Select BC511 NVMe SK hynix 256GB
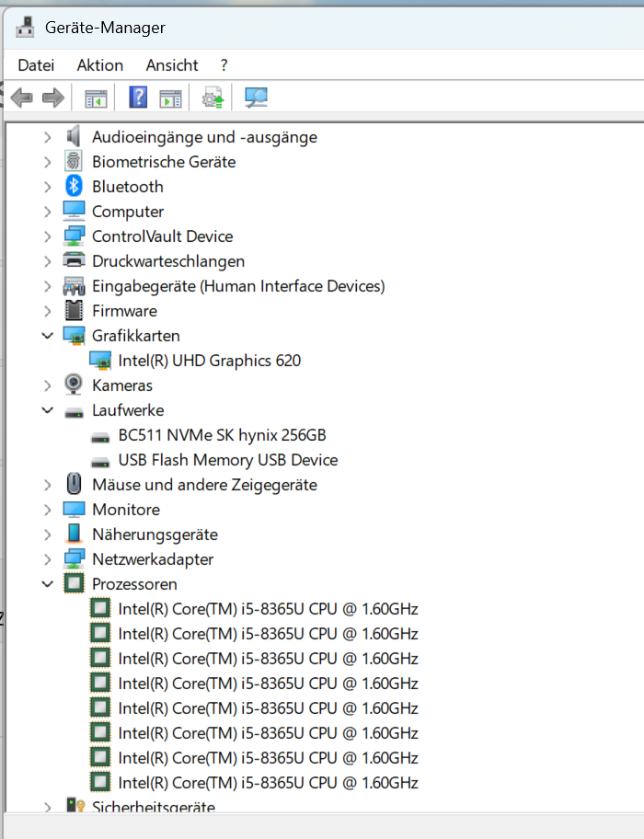The image size is (644, 839). (222, 435)
